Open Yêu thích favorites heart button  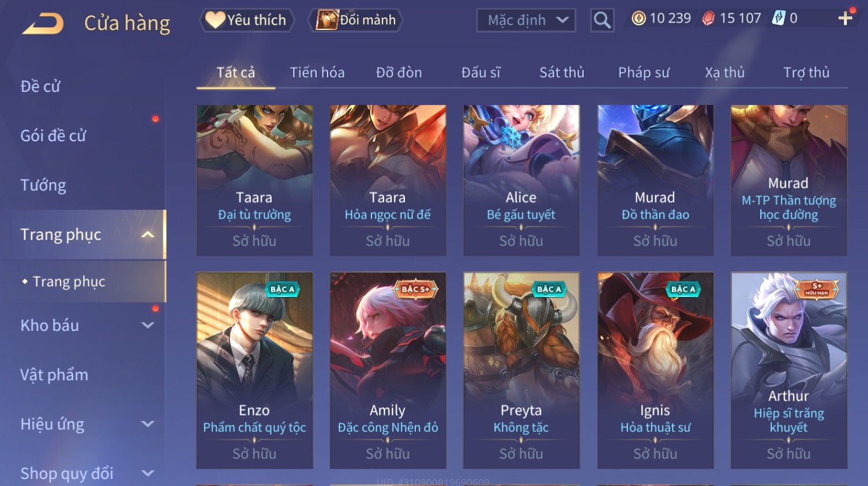coord(247,20)
